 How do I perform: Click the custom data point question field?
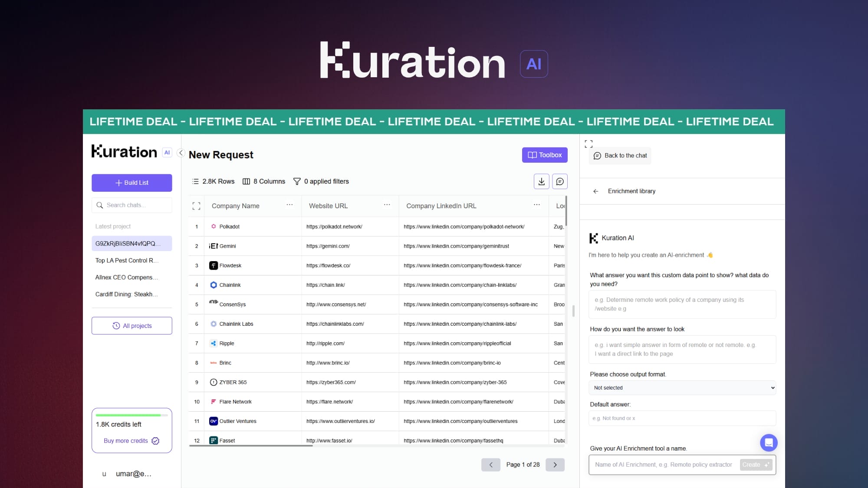pyautogui.click(x=682, y=305)
